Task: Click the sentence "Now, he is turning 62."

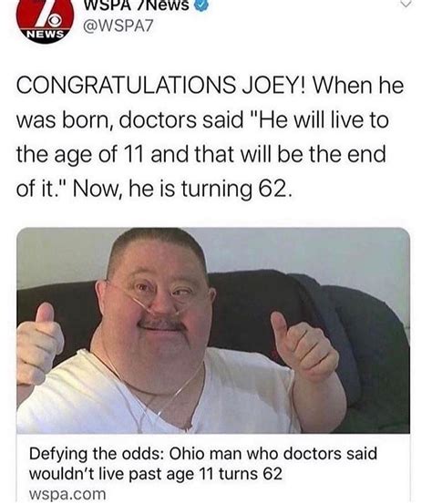Action: point(182,189)
